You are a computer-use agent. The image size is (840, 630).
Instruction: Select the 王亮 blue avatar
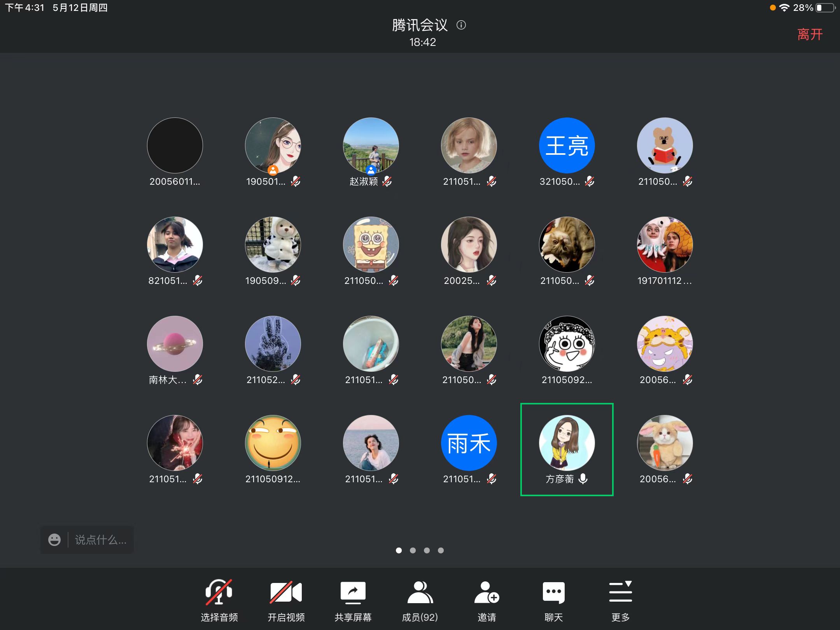[x=567, y=145]
